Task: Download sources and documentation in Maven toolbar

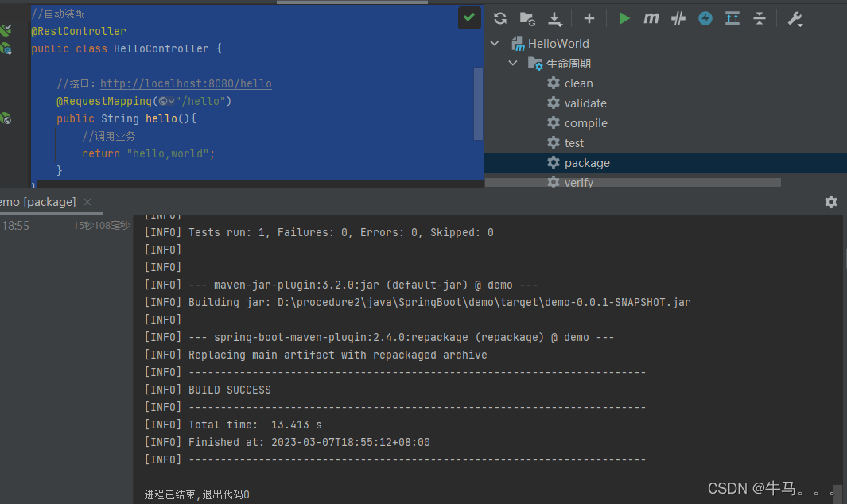Action: [555, 19]
